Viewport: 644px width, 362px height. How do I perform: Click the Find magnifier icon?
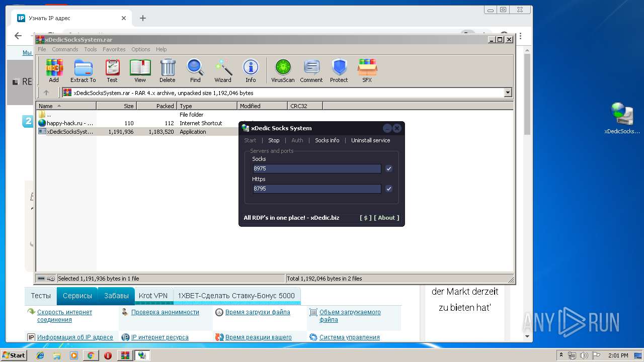pyautogui.click(x=195, y=70)
